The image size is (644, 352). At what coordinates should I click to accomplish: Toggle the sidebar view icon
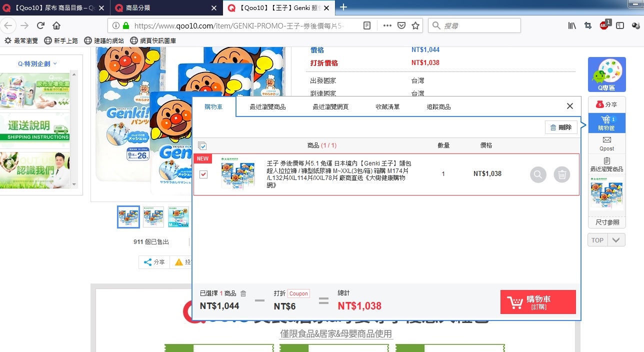[620, 25]
